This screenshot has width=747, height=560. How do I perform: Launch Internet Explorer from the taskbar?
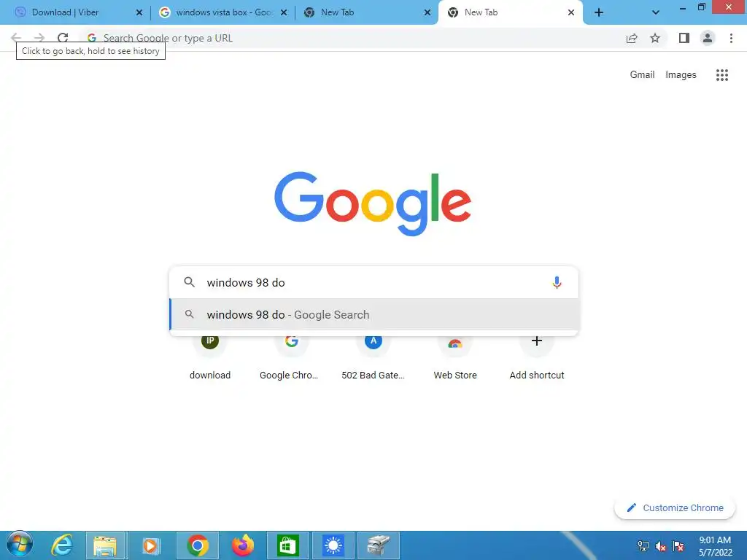[x=62, y=545]
